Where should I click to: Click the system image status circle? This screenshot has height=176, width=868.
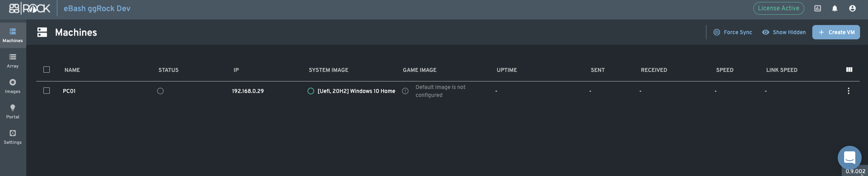[311, 91]
